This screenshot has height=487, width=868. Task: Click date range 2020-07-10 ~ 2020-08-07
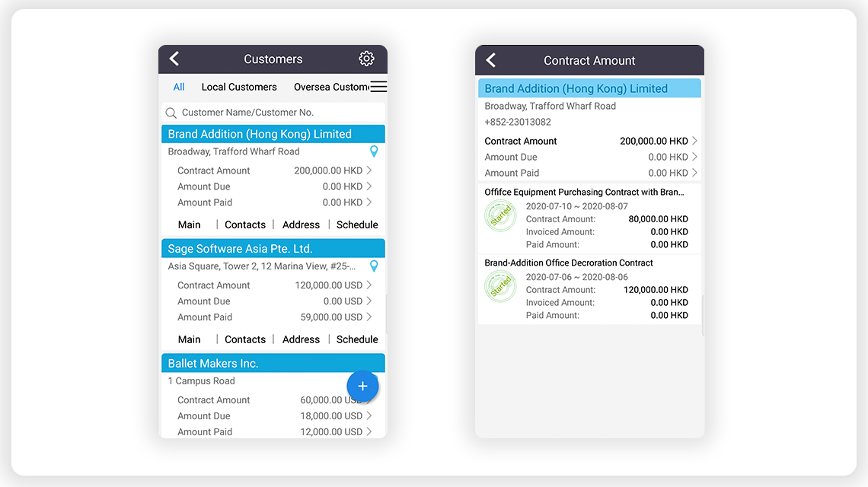pos(577,206)
